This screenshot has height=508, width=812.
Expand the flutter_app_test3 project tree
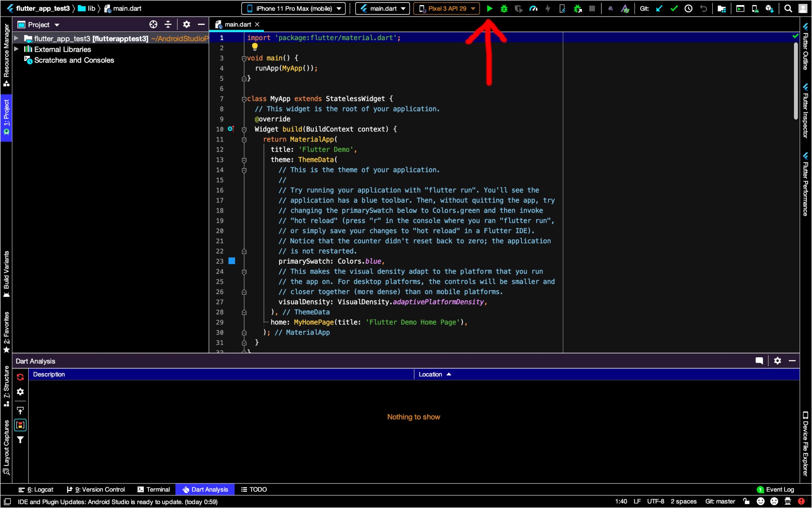click(x=16, y=38)
